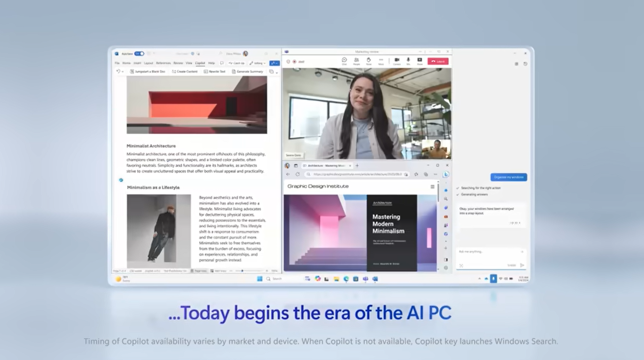Go to the Review ribbon tab
The height and width of the screenshot is (360, 644).
point(178,63)
